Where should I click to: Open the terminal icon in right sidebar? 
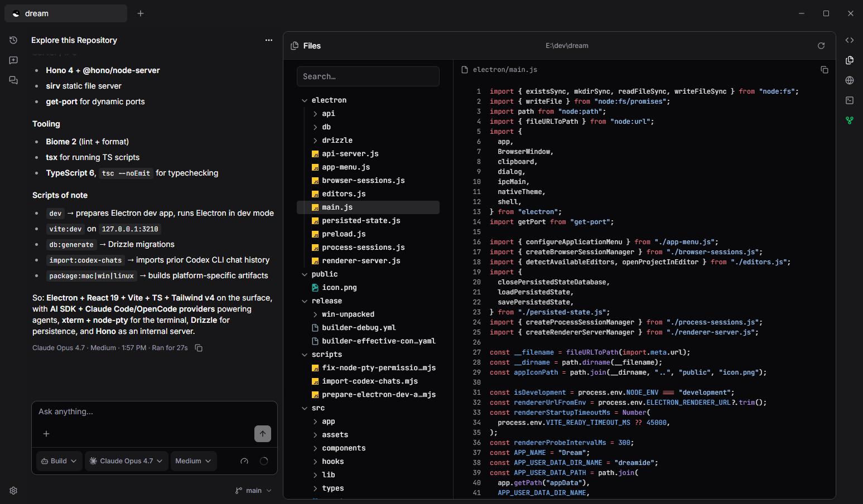(x=850, y=100)
